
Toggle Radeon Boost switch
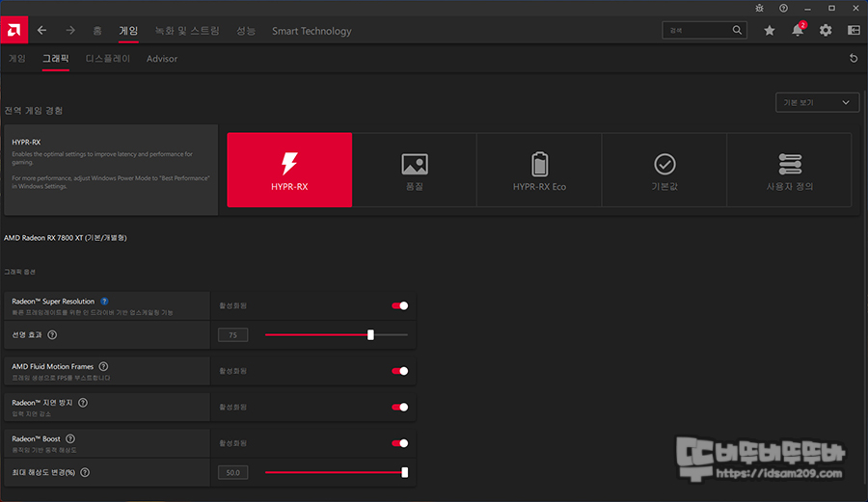coord(399,443)
